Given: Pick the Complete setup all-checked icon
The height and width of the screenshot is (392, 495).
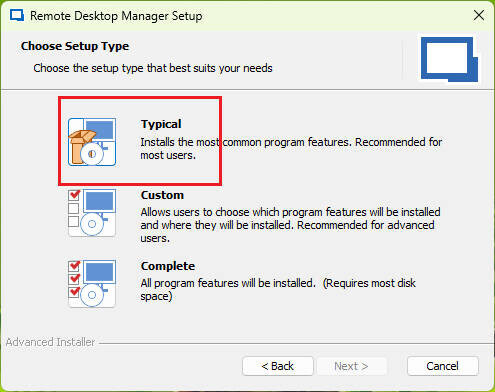Looking at the screenshot, I should 92,284.
